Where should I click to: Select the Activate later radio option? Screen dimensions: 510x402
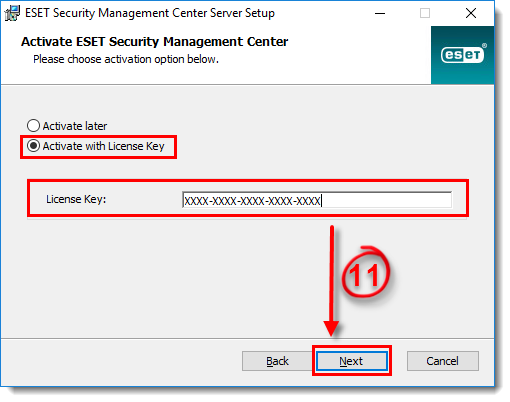[67, 126]
